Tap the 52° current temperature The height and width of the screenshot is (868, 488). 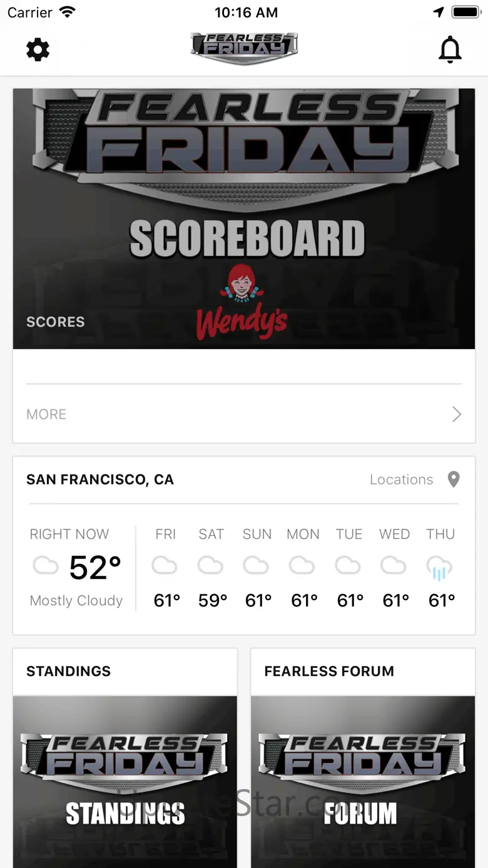(95, 568)
